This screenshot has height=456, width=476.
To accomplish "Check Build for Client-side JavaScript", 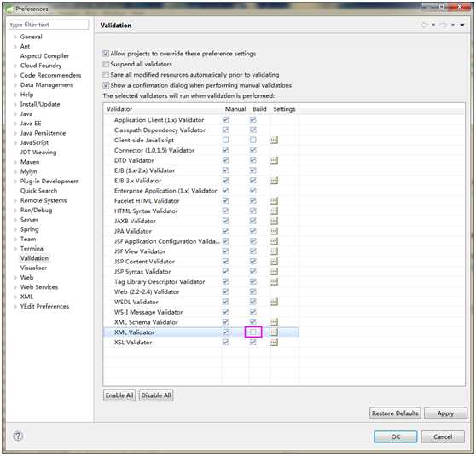I will (253, 140).
